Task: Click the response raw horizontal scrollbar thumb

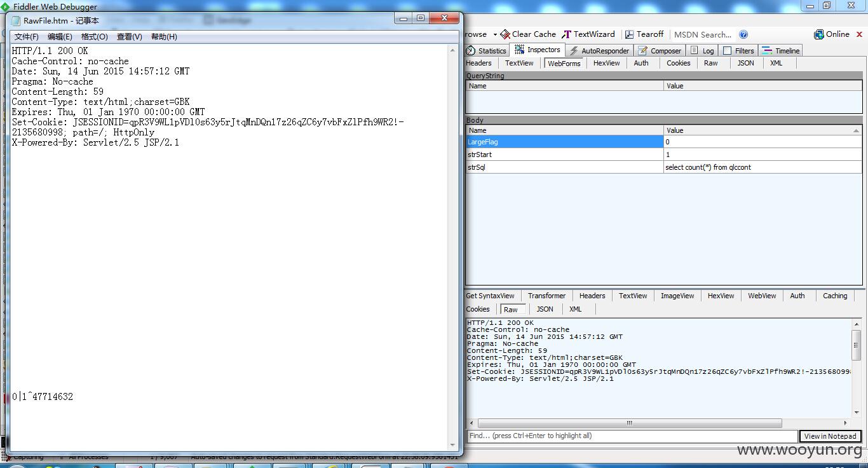Action: click(x=629, y=423)
